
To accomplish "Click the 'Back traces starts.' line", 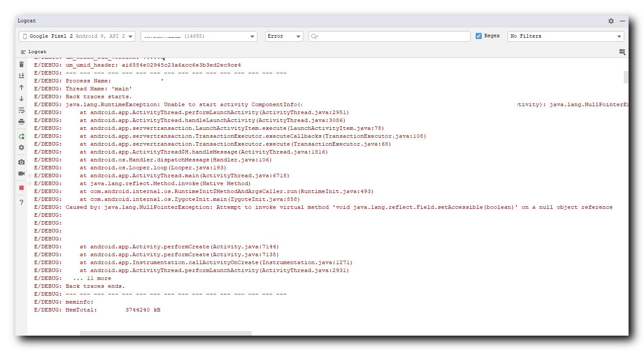I will [83, 97].
